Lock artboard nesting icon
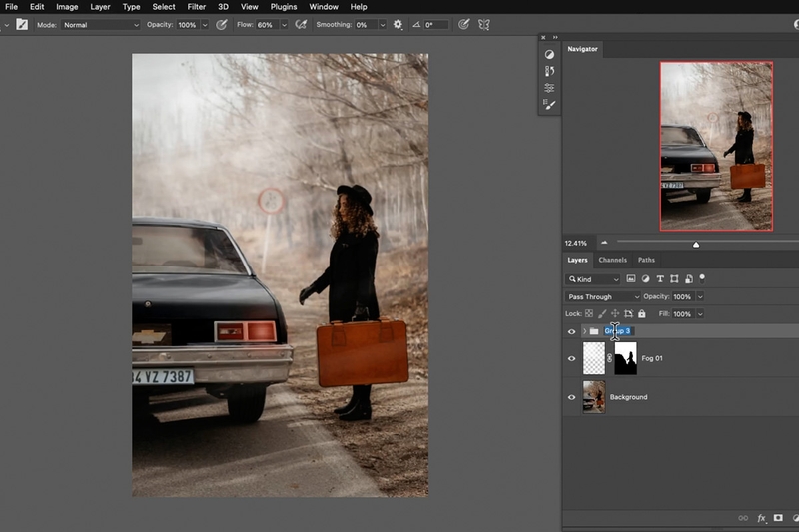 pos(628,314)
